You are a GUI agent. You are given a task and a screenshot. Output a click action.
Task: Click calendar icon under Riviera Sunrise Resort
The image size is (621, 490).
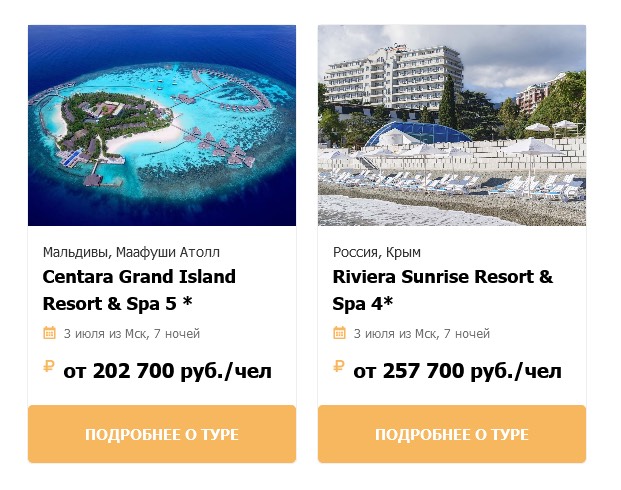pos(339,333)
